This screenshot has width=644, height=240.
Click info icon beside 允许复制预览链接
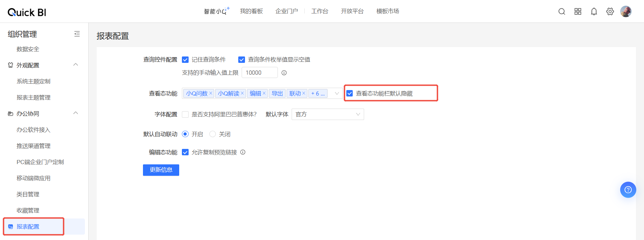point(243,152)
